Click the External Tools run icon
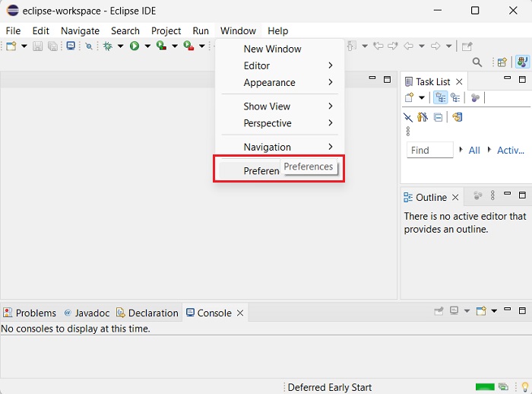 pyautogui.click(x=188, y=46)
